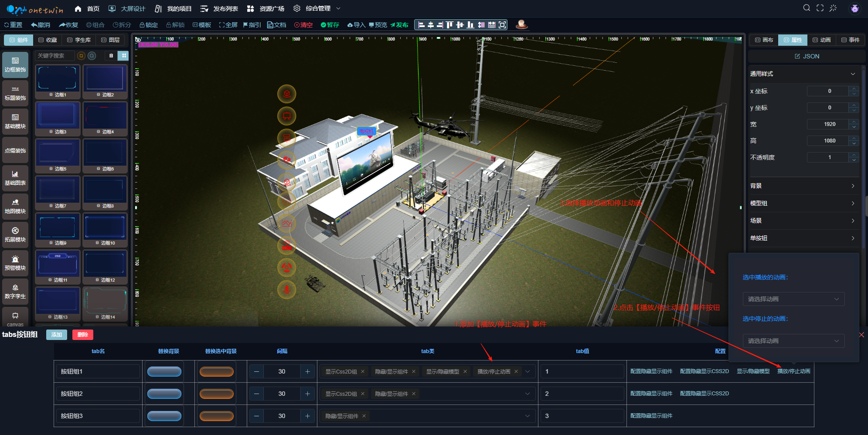Click the 全屏 fullscreen tool
Screen dimensions: 868x435
228,25
